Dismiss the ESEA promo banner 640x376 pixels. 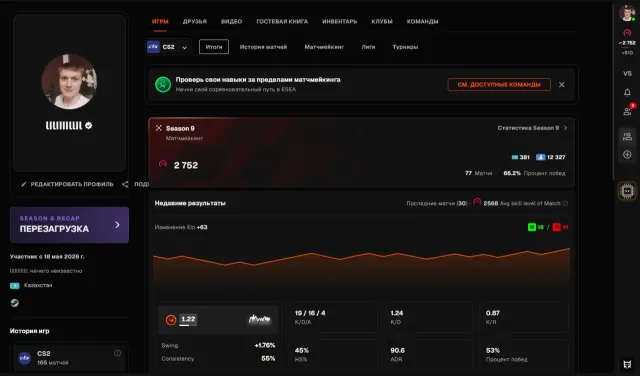pos(562,85)
